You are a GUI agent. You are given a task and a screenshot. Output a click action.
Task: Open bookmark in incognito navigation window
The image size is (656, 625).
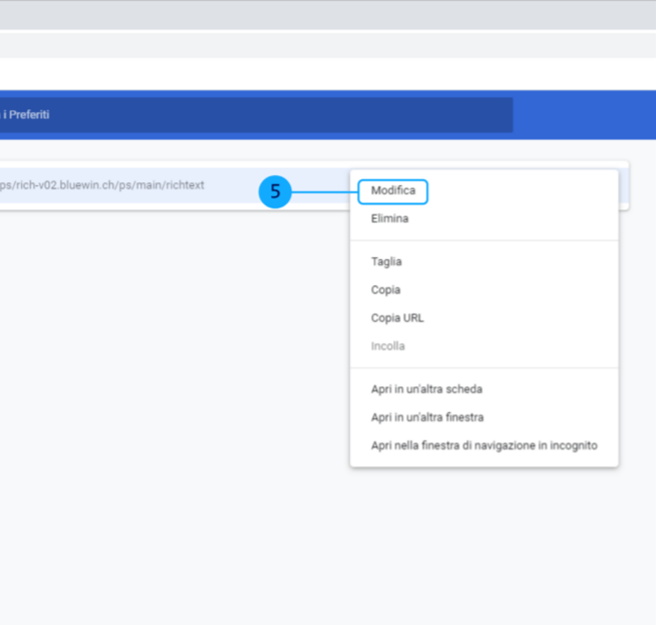[x=483, y=445]
